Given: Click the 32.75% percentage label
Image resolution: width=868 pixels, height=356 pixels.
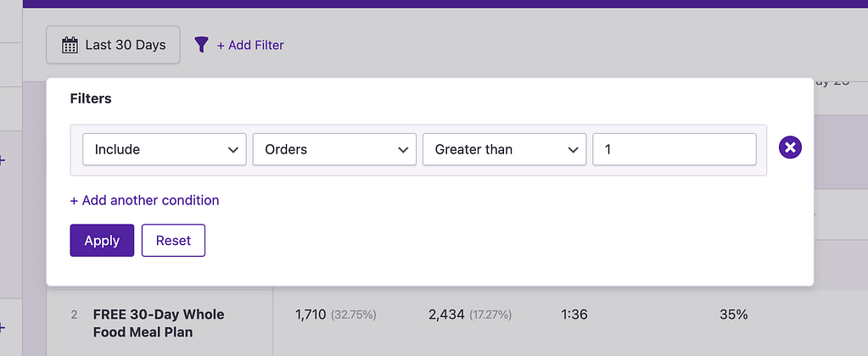Looking at the screenshot, I should coord(353,315).
